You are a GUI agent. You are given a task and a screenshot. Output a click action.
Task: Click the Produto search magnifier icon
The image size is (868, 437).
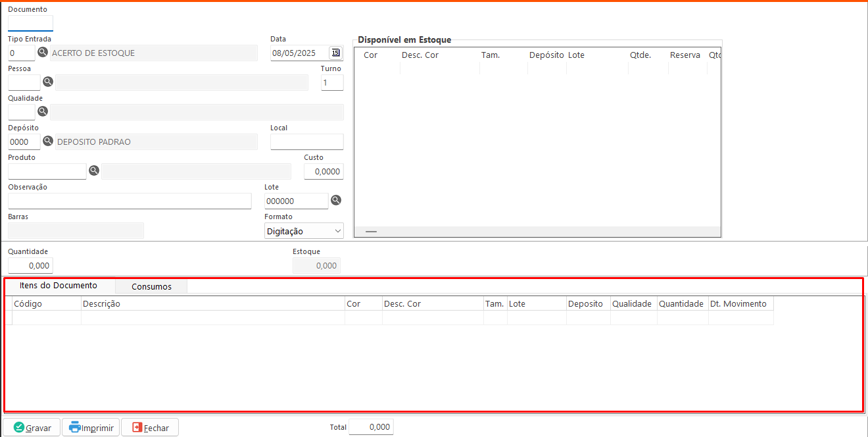pos(94,170)
